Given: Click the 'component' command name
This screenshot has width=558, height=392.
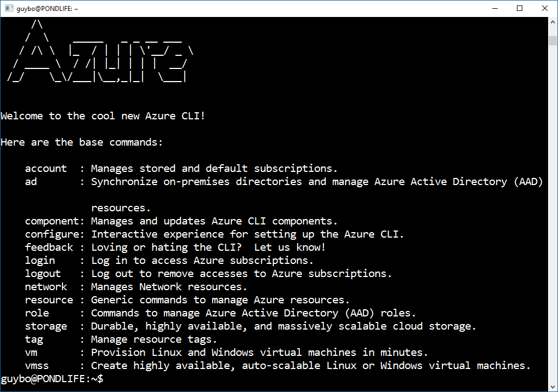Looking at the screenshot, I should coord(52,221).
